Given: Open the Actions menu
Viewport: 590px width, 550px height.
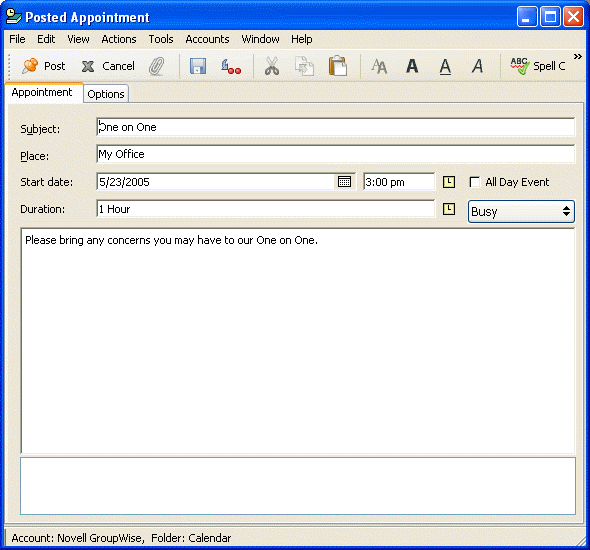Looking at the screenshot, I should (119, 39).
